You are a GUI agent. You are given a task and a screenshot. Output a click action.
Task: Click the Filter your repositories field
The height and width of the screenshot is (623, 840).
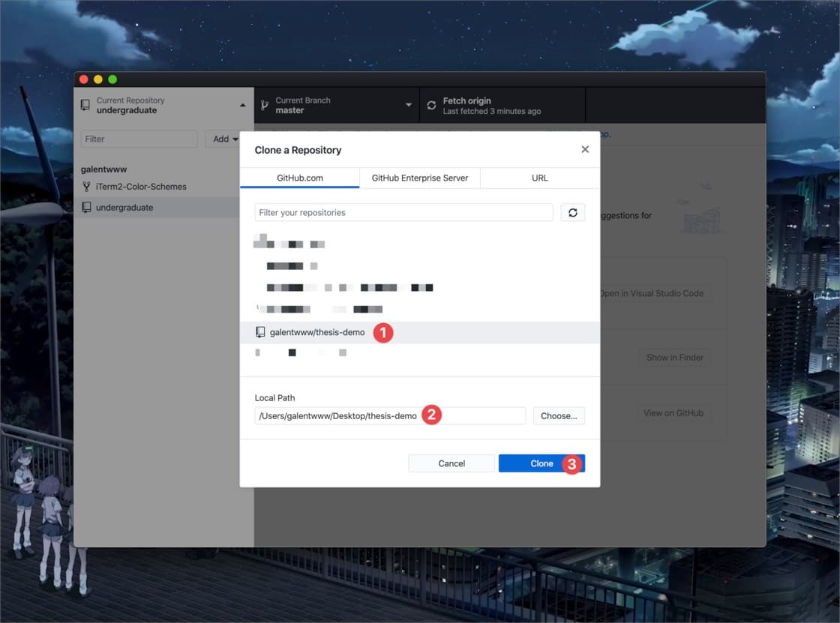coord(404,213)
